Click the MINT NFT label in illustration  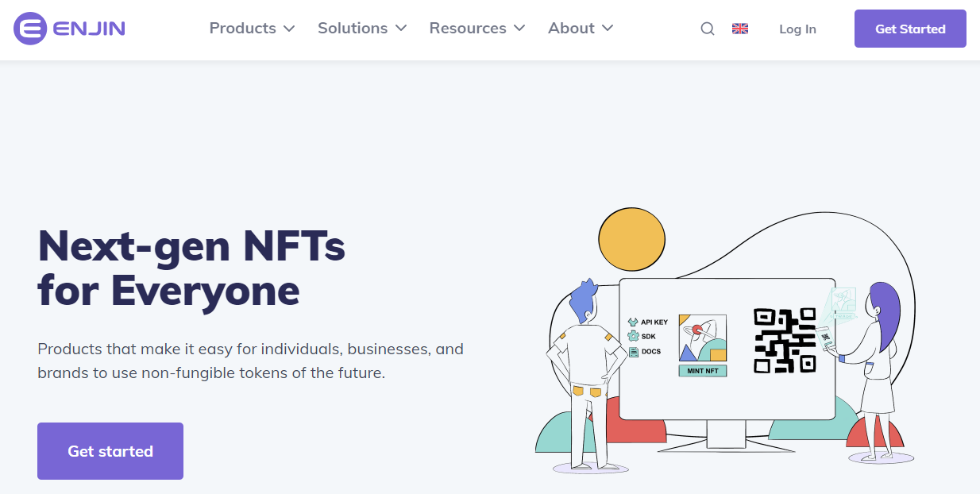point(703,370)
